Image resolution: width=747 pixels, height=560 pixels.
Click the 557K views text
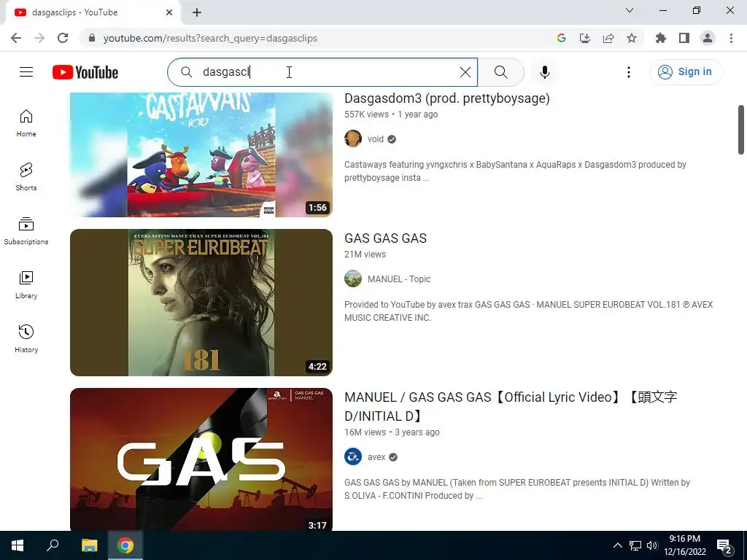point(366,114)
